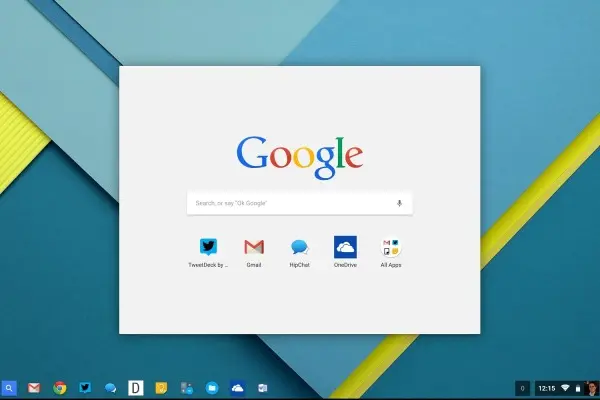The width and height of the screenshot is (600, 400).
Task: Click the launcher search input field
Action: [300, 203]
